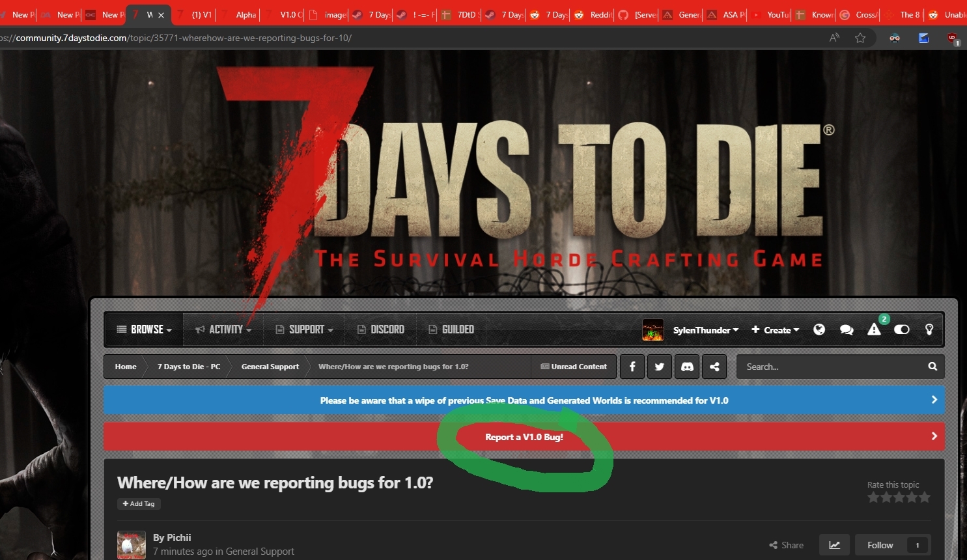Expand the Activity menu

click(x=223, y=329)
